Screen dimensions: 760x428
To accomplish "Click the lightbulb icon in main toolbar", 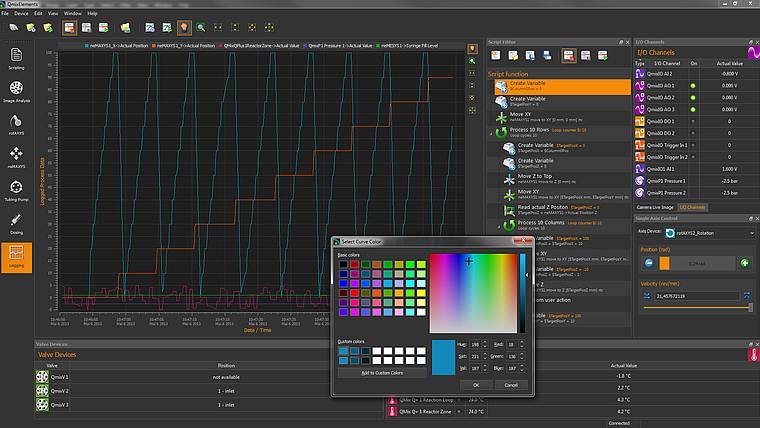I will pyautogui.click(x=184, y=28).
